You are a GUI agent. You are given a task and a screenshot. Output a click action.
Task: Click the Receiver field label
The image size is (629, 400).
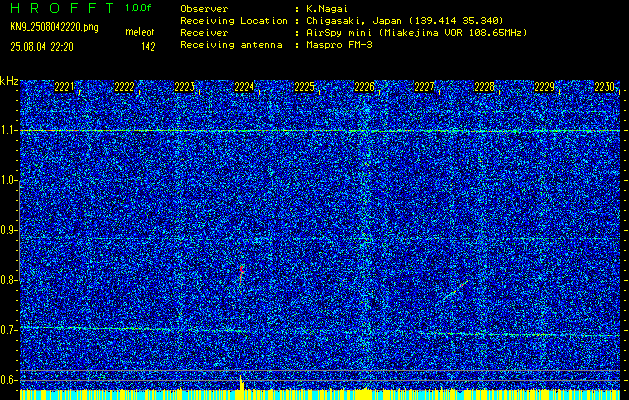coord(204,32)
